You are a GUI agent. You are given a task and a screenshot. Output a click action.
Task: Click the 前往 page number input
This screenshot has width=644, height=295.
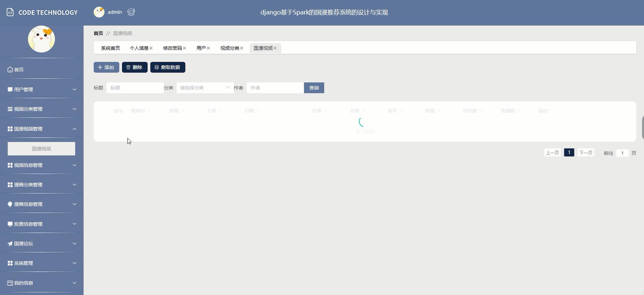622,153
